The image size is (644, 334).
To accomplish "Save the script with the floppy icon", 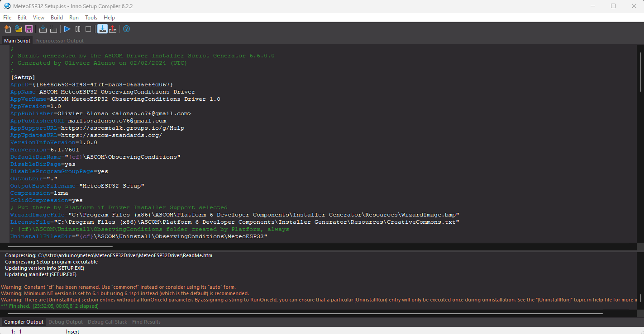I will coord(29,29).
